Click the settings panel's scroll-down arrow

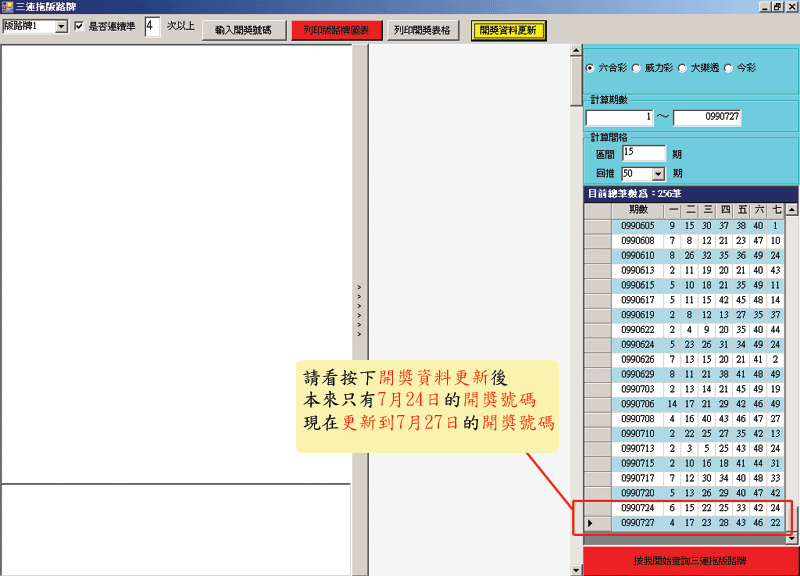click(576, 570)
